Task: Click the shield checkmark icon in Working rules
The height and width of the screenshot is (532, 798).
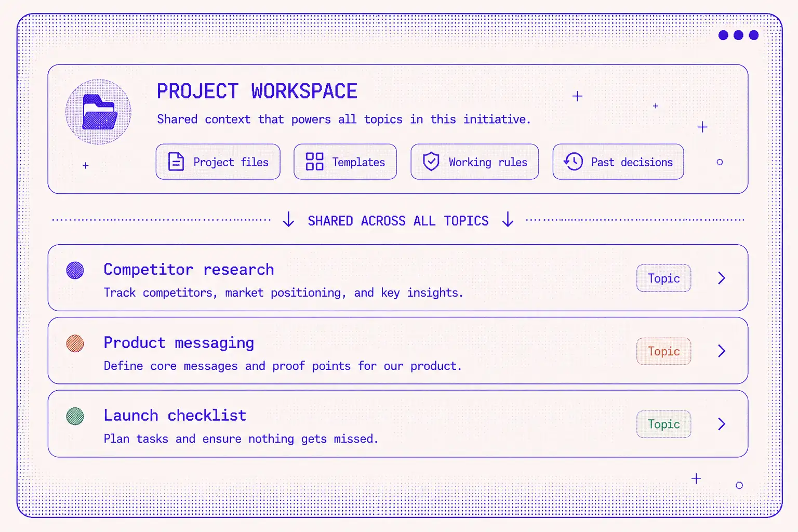Action: click(431, 162)
